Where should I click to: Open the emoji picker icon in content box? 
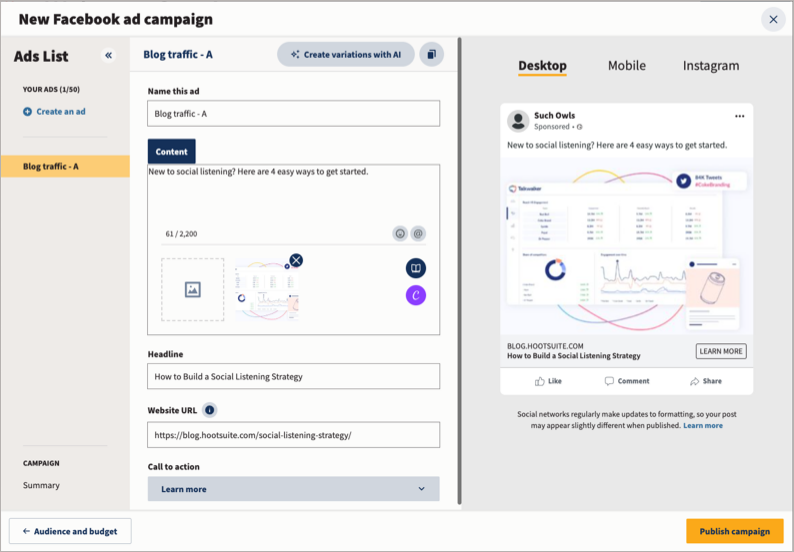pos(400,233)
